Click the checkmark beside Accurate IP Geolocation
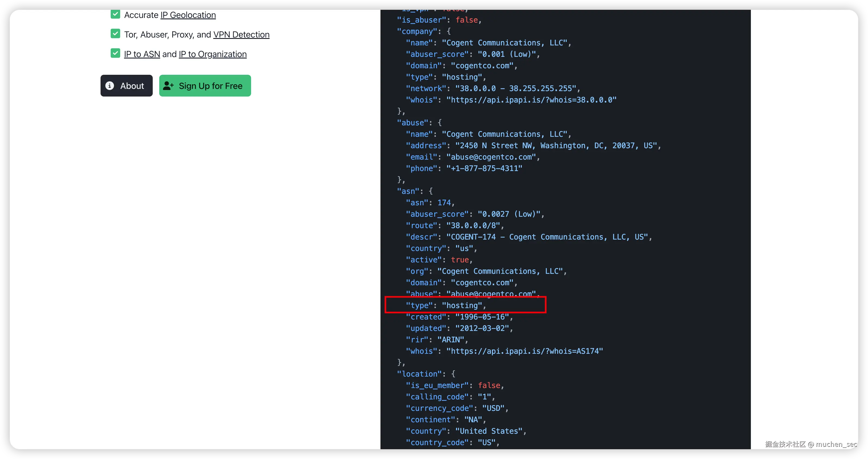The height and width of the screenshot is (459, 868). (115, 14)
